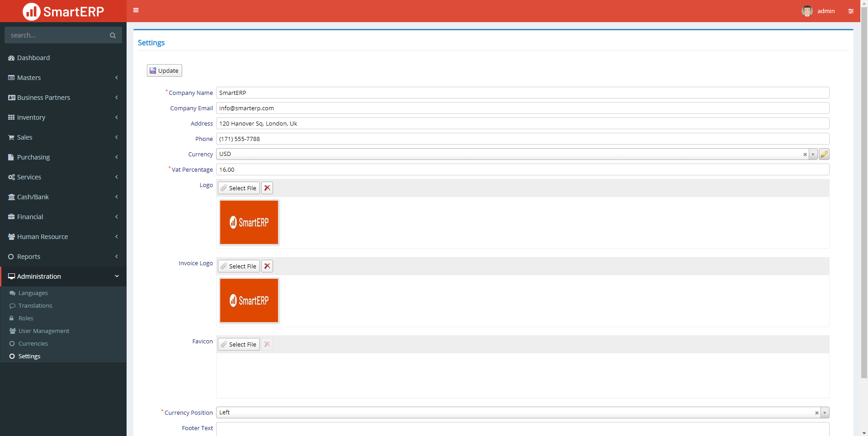Edit currency using the pencil icon
Image resolution: width=868 pixels, height=436 pixels.
[825, 154]
